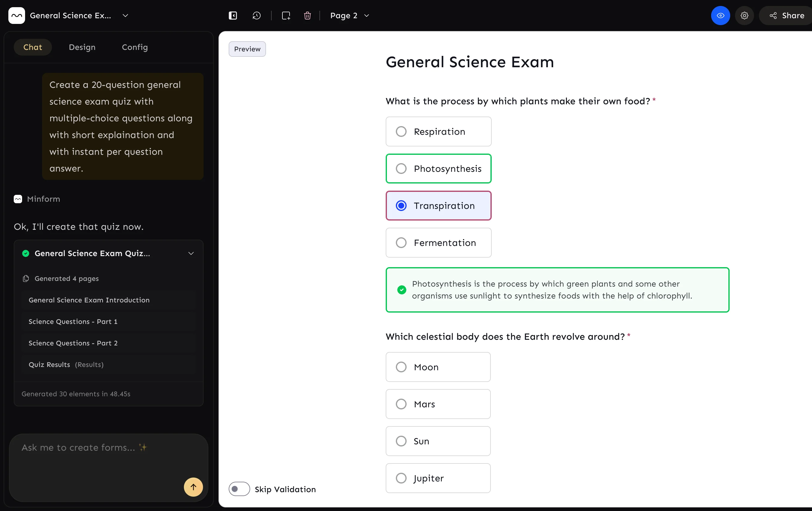Open the Page 2 dropdown
Viewport: 812px width, 511px height.
(x=349, y=16)
